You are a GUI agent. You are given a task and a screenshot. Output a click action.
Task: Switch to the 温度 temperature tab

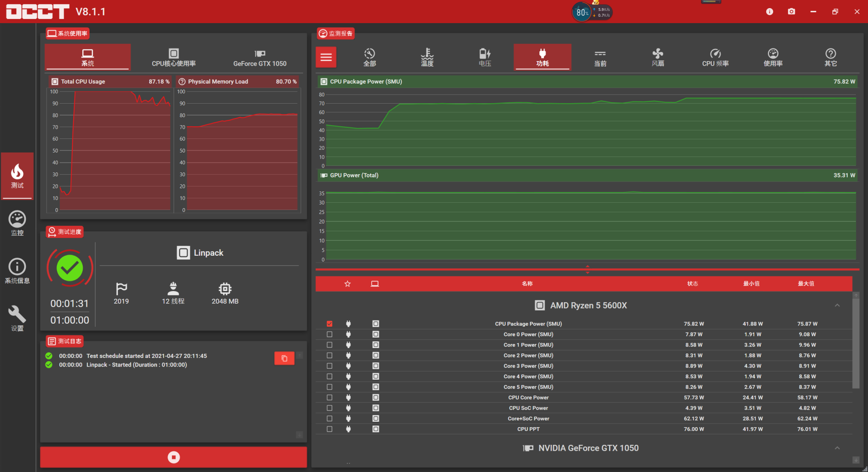[x=427, y=57]
